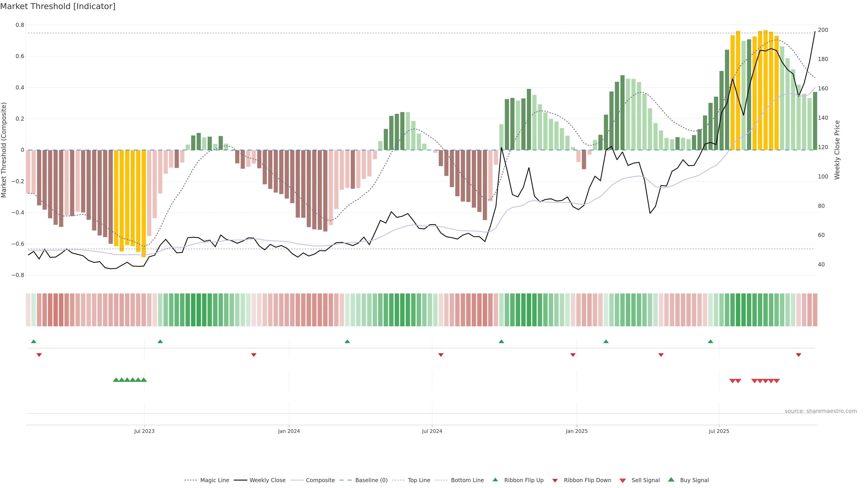This screenshot has height=488, width=868.
Task: Click the green Buy Signal legend icon
Action: 671,480
